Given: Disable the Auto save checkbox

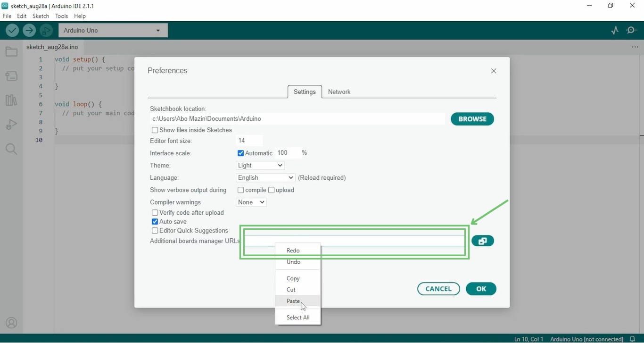Looking at the screenshot, I should tap(155, 221).
